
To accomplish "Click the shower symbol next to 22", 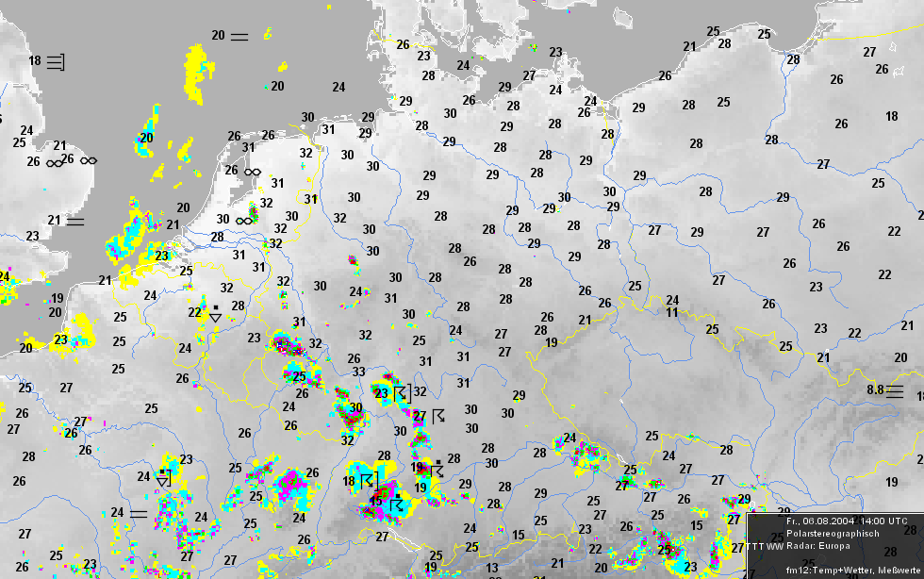I will coord(216,314).
